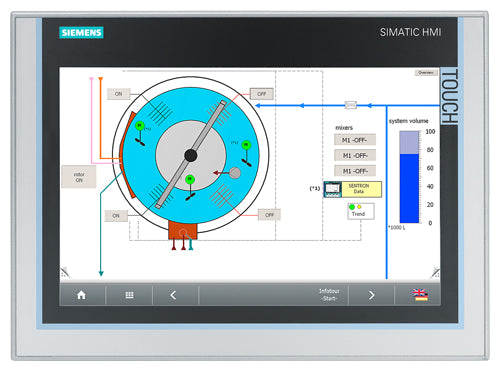Tap the green mixer motor at right
The image size is (500, 371).
point(246,145)
